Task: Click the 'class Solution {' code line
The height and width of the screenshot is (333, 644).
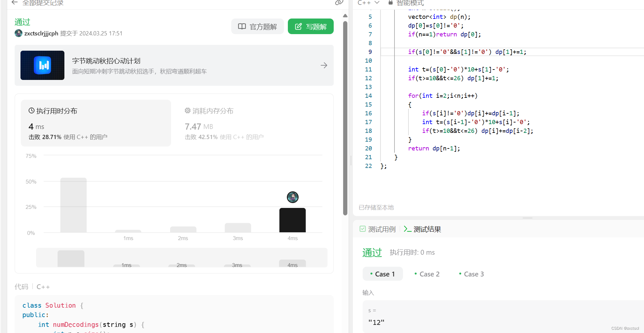Action: 53,305
